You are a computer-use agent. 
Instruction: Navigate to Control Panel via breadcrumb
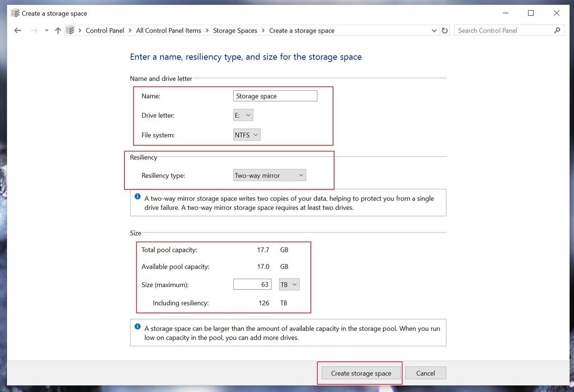[105, 30]
